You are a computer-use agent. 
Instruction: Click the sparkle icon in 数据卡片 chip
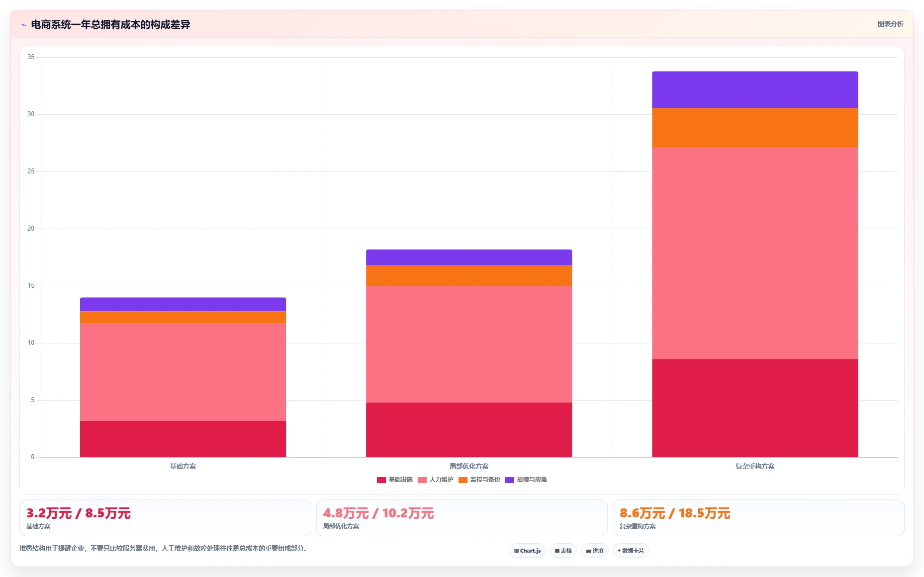[619, 551]
